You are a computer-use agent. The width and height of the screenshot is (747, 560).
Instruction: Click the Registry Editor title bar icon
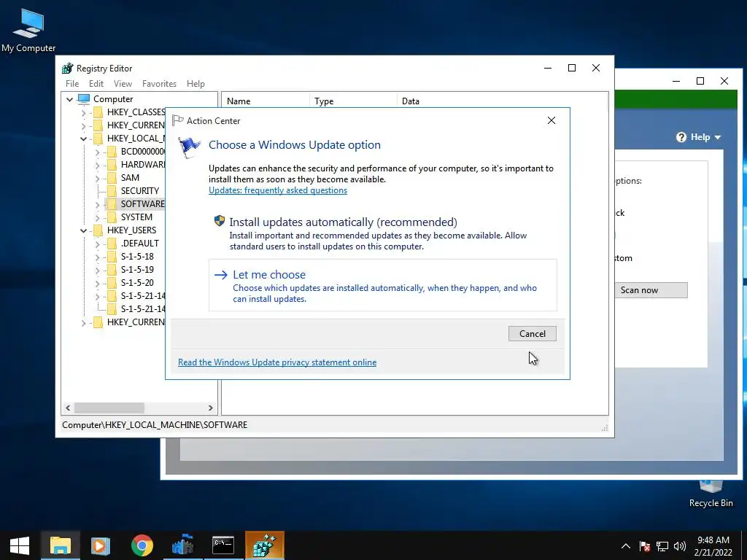click(x=68, y=68)
